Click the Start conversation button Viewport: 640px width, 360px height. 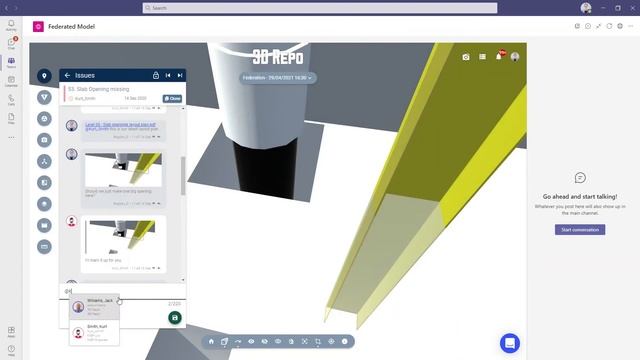point(580,229)
